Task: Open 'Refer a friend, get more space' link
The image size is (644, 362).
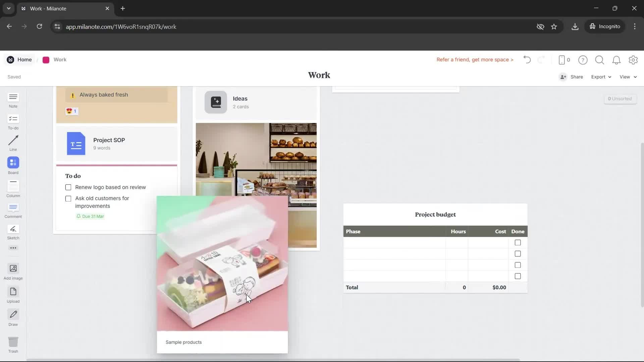Action: click(x=475, y=60)
